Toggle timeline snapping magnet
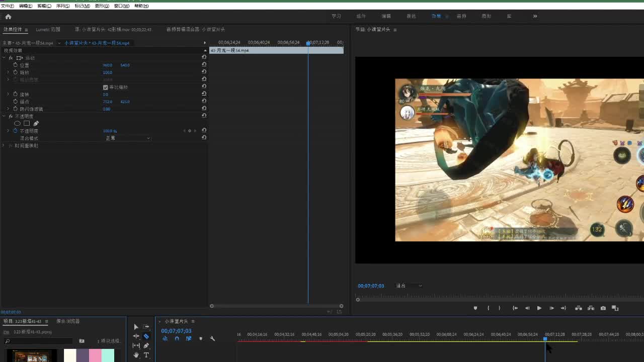Image resolution: width=644 pixels, height=362 pixels. pos(177,338)
